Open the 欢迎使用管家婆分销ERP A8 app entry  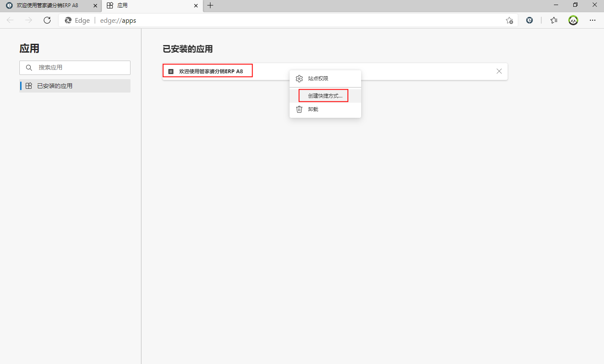click(x=335, y=72)
